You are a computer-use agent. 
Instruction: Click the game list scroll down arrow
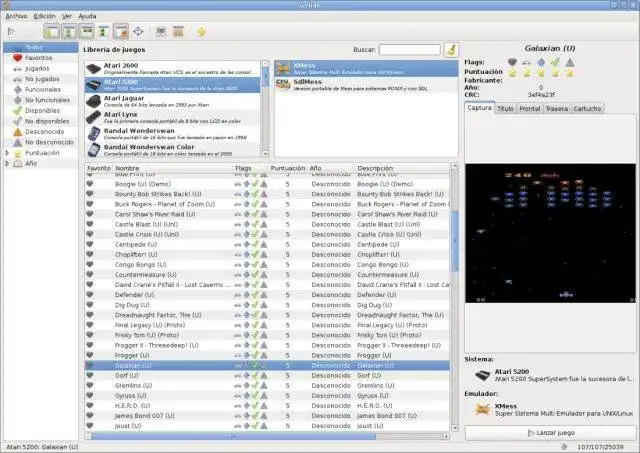pos(455,428)
